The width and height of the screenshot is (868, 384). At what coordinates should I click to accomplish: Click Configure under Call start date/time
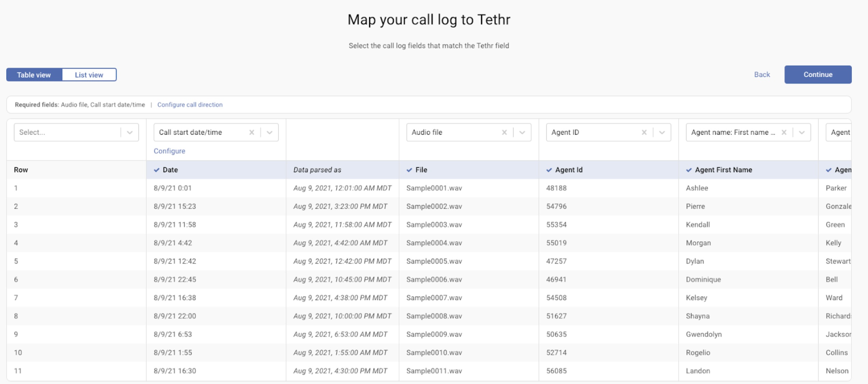(x=169, y=151)
